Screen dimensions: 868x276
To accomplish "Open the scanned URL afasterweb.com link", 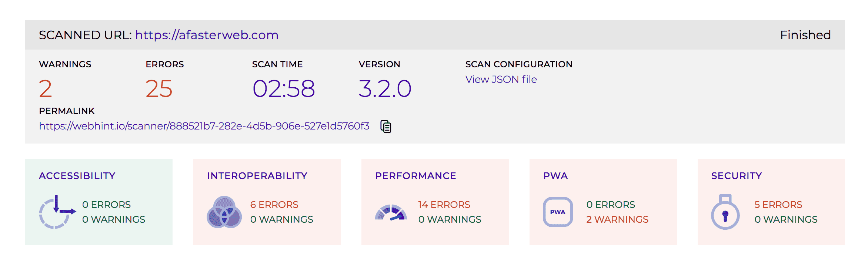I will [x=207, y=35].
